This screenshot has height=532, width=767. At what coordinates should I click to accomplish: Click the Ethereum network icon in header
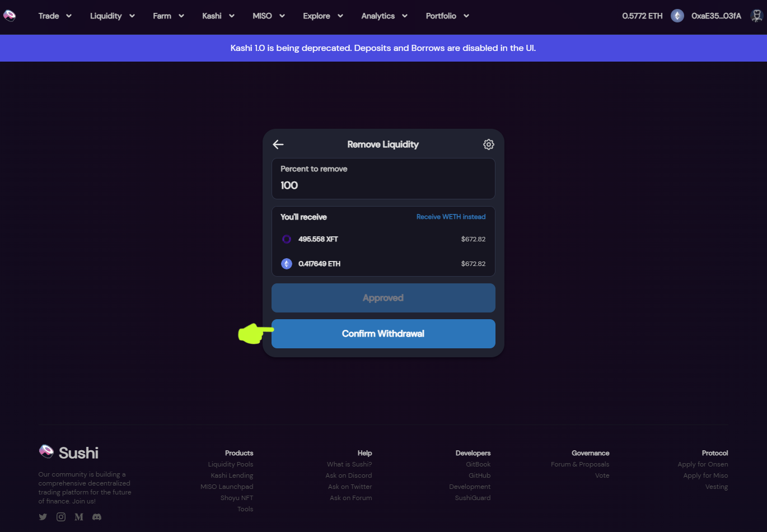pos(677,16)
